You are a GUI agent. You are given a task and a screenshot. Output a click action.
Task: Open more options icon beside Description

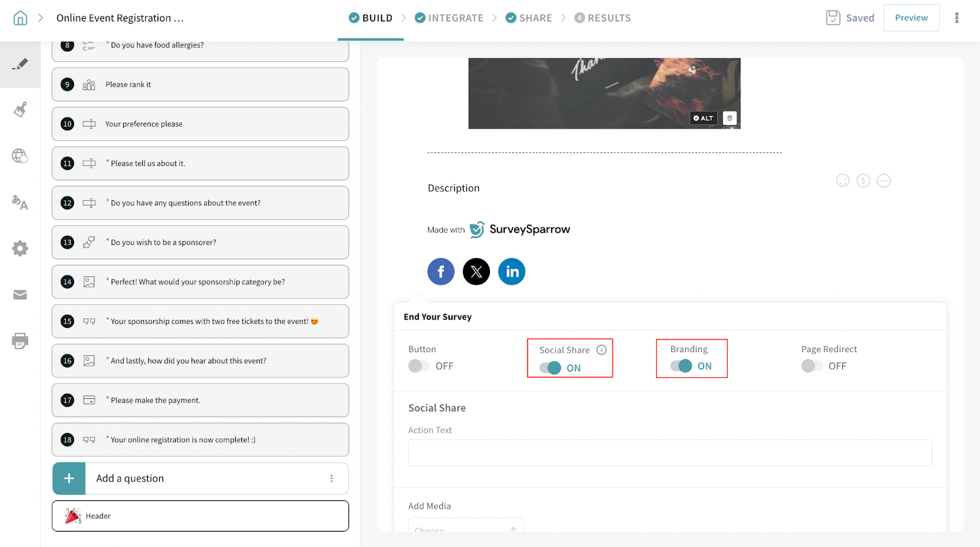(x=883, y=181)
